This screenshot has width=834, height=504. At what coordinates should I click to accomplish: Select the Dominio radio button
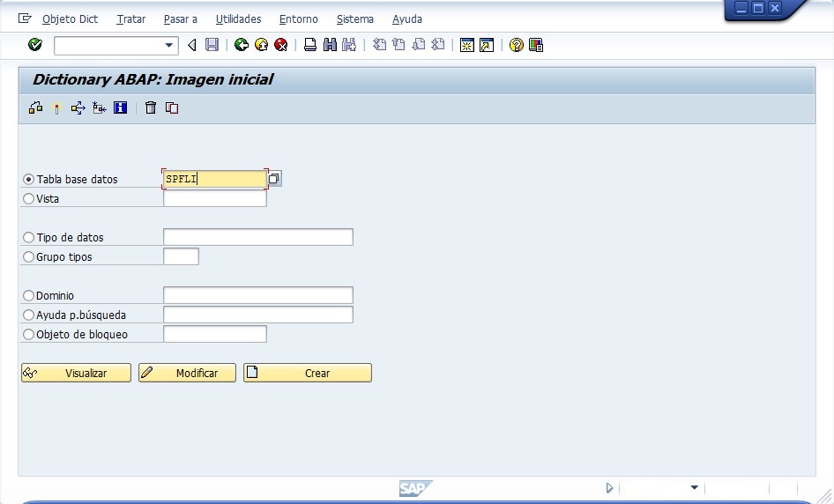(x=29, y=295)
